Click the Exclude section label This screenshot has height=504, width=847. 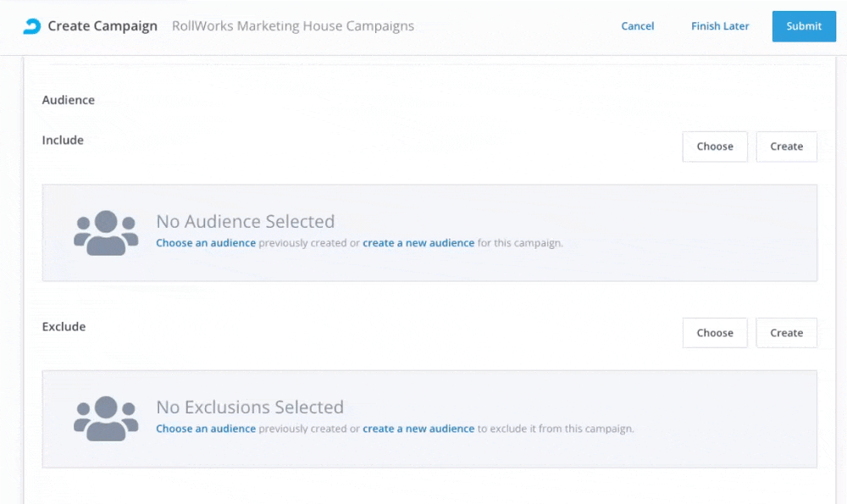pyautogui.click(x=64, y=327)
